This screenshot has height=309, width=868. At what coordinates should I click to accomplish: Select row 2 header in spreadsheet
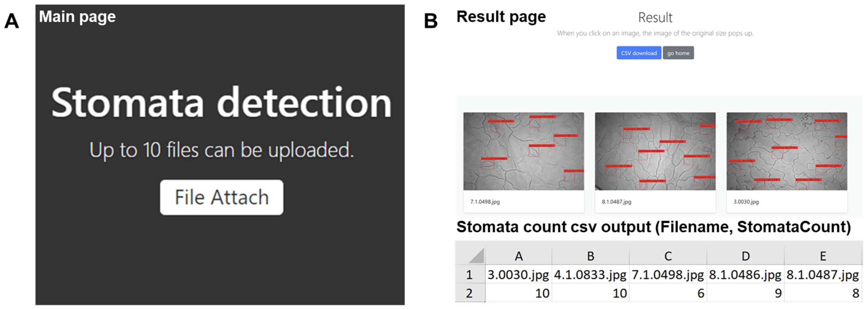pyautogui.click(x=469, y=293)
